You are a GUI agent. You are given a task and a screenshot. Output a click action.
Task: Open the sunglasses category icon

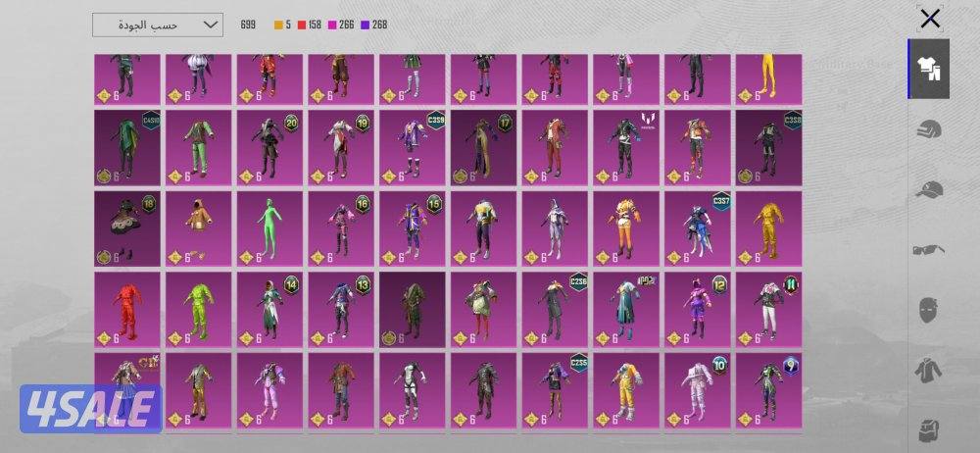click(928, 249)
